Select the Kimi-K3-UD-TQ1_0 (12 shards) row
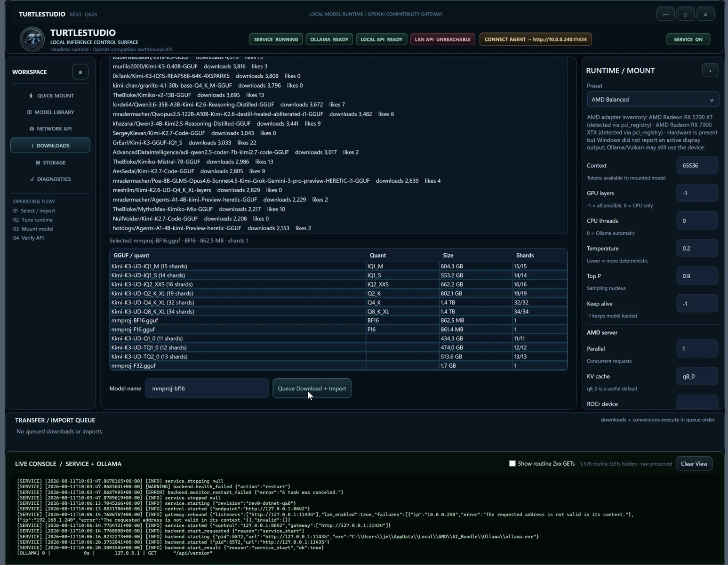This screenshot has width=728, height=565. 338,347
